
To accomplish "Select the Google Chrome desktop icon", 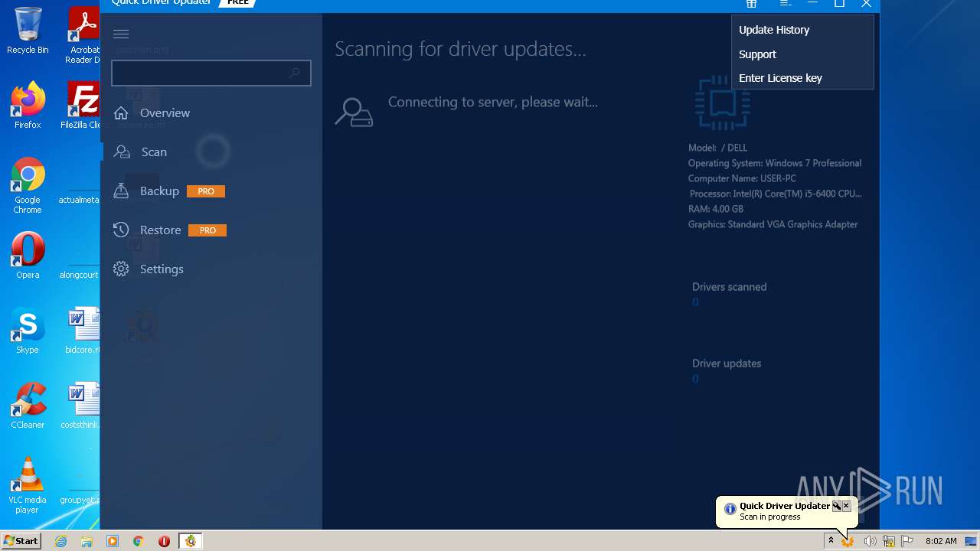I will coord(28,186).
